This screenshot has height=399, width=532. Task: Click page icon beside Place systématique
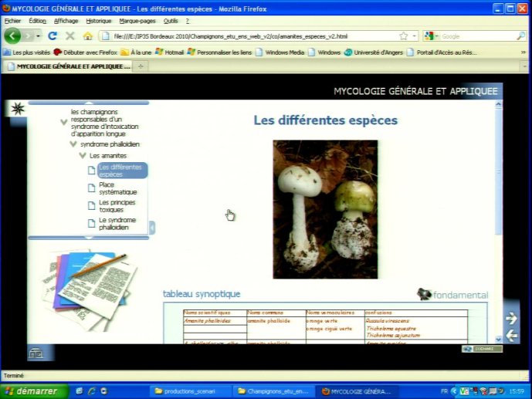(91, 188)
